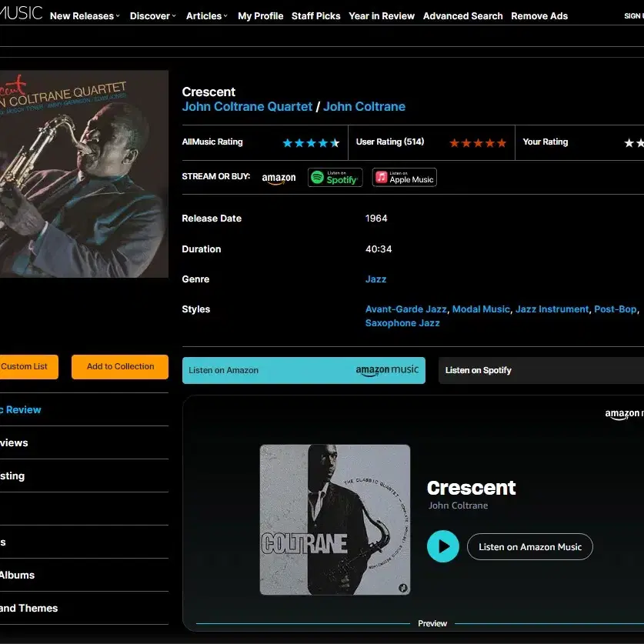This screenshot has height=644, width=644.
Task: Click the Amazon stream or buy logo
Action: tap(279, 178)
